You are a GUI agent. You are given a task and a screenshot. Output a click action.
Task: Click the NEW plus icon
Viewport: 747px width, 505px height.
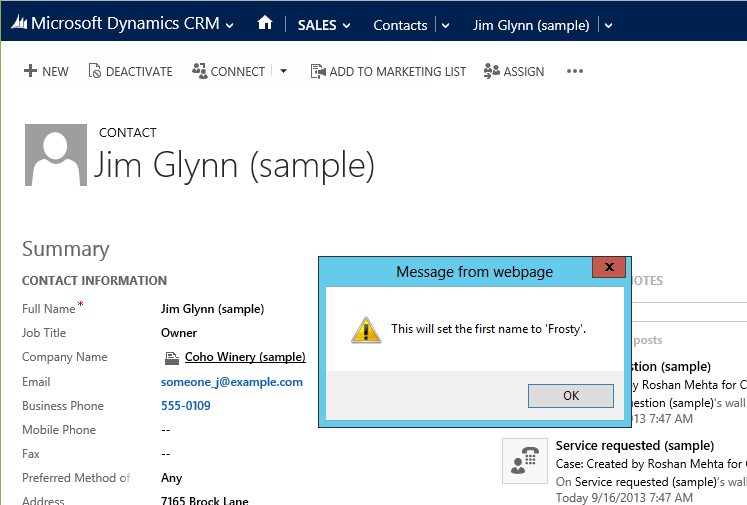[x=30, y=71]
